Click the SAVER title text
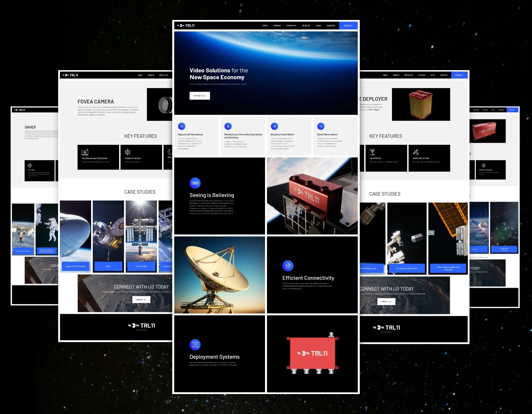Image resolution: width=532 pixels, height=414 pixels. [x=30, y=127]
